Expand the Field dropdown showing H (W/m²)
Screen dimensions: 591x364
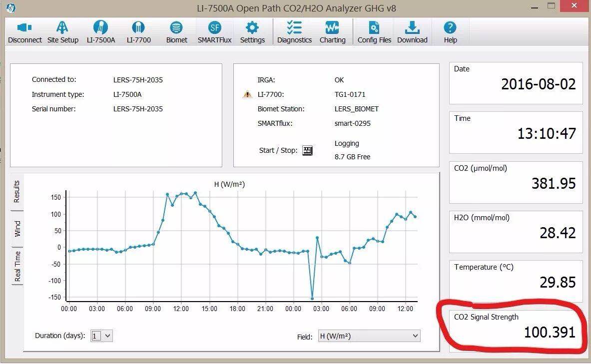pos(369,336)
